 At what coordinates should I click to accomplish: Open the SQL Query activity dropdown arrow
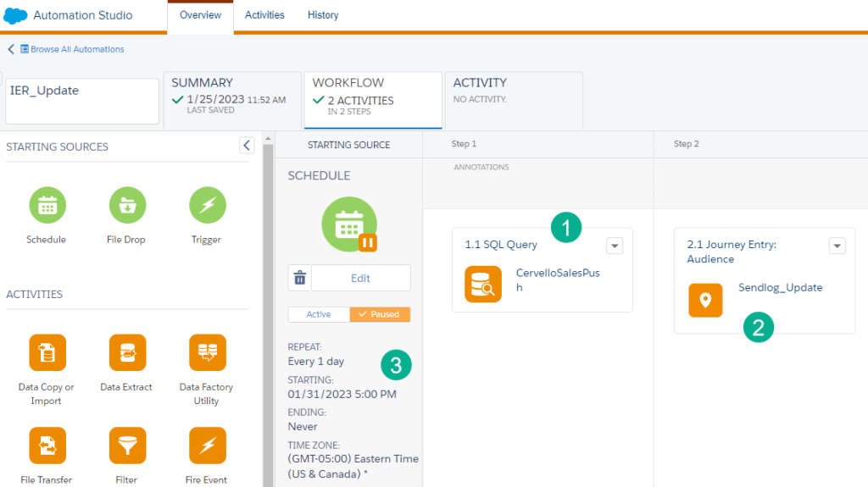(x=615, y=246)
